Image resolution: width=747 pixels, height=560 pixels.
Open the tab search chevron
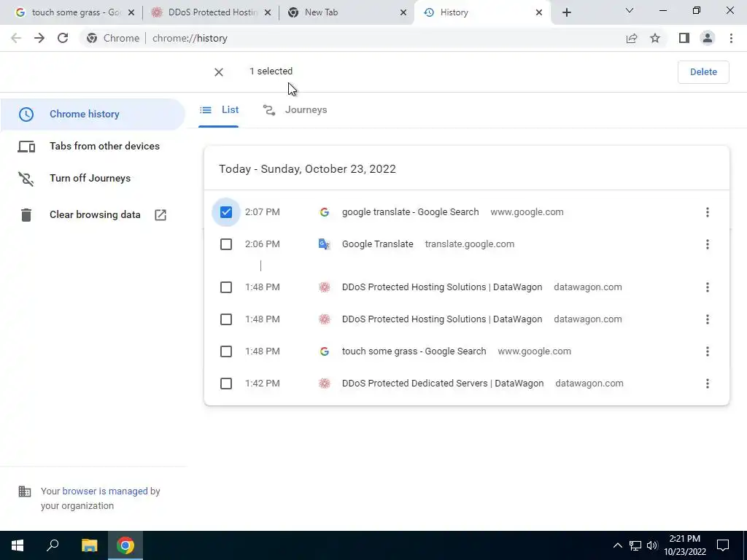coord(630,10)
